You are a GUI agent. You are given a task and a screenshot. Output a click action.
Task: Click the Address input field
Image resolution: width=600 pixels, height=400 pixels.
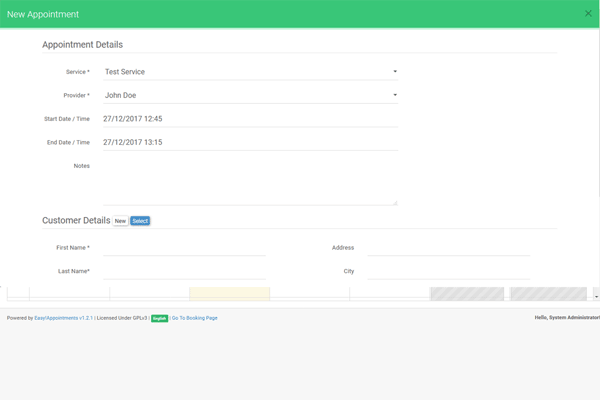pos(448,248)
